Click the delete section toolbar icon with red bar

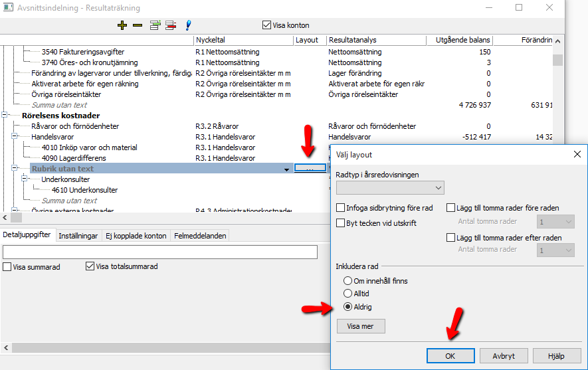[x=171, y=25]
